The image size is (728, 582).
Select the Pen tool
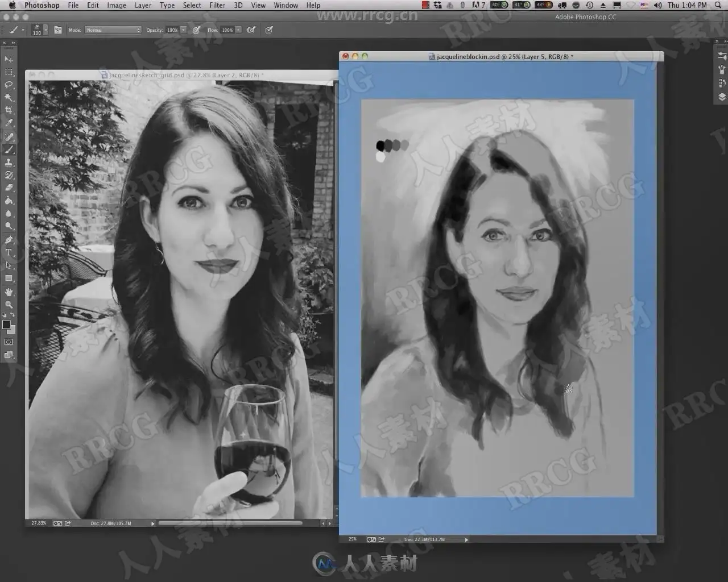[9, 240]
